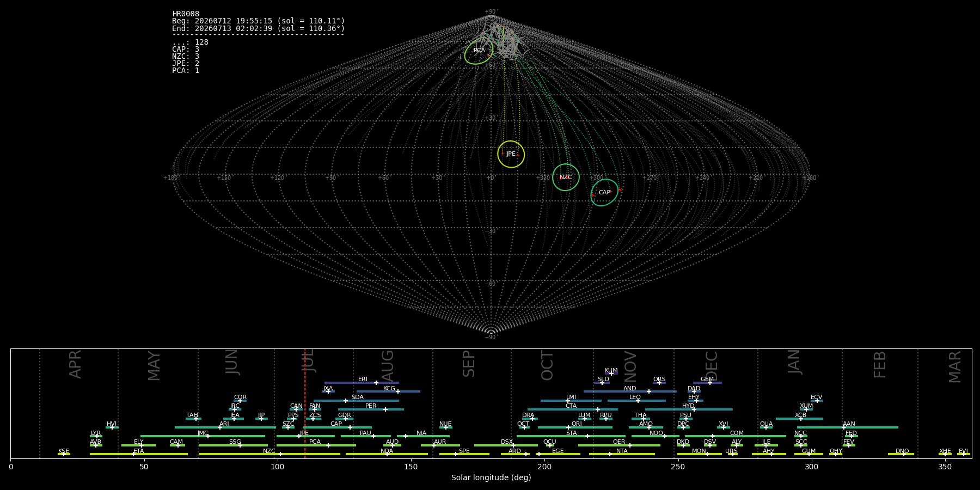Select the LEO shower label
This screenshot has width=980, height=490.
click(x=635, y=397)
